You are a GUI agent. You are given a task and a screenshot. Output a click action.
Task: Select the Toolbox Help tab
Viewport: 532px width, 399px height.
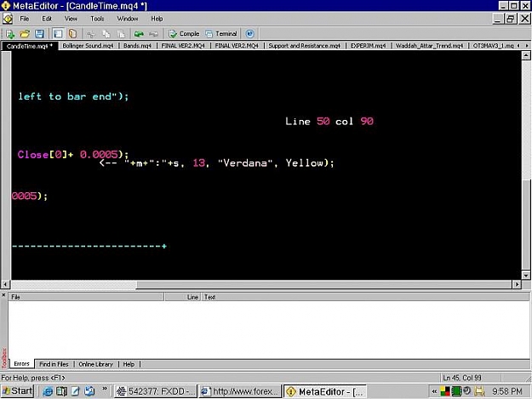click(x=129, y=364)
